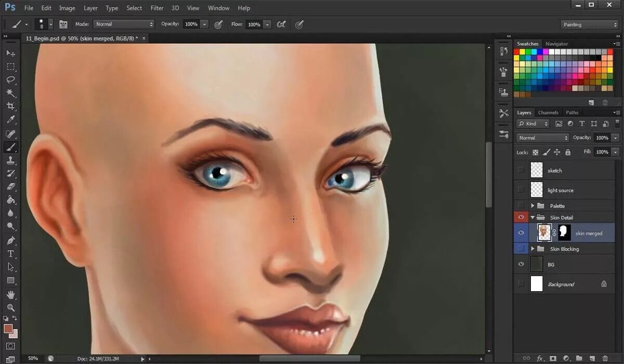Click the layer mask thumbnail of skin merged
Image resolution: width=624 pixels, height=364 pixels.
click(x=564, y=233)
